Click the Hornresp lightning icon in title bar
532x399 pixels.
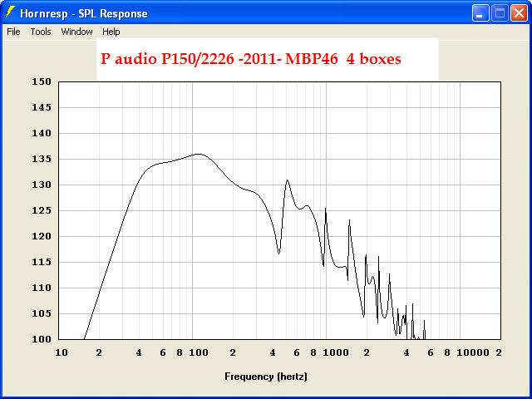coord(10,12)
